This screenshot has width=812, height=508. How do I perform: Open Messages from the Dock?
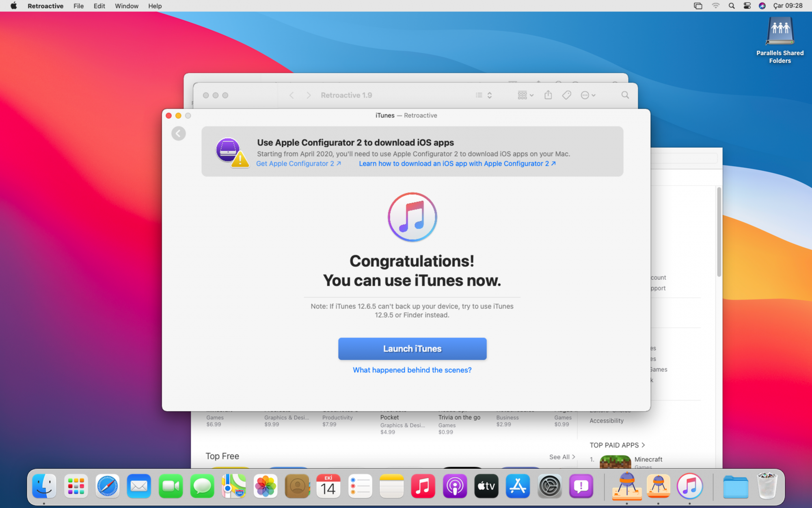point(202,486)
